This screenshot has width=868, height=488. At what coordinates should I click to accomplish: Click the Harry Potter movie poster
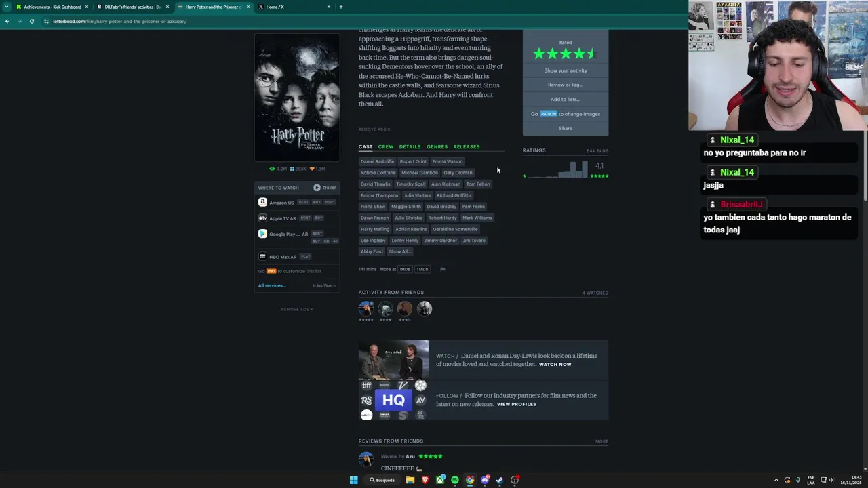coord(297,97)
